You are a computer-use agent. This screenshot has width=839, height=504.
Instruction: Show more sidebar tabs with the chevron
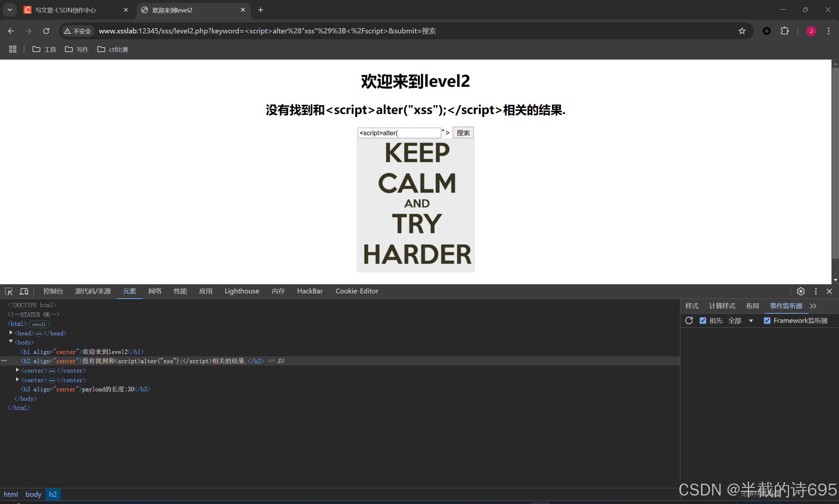point(813,306)
